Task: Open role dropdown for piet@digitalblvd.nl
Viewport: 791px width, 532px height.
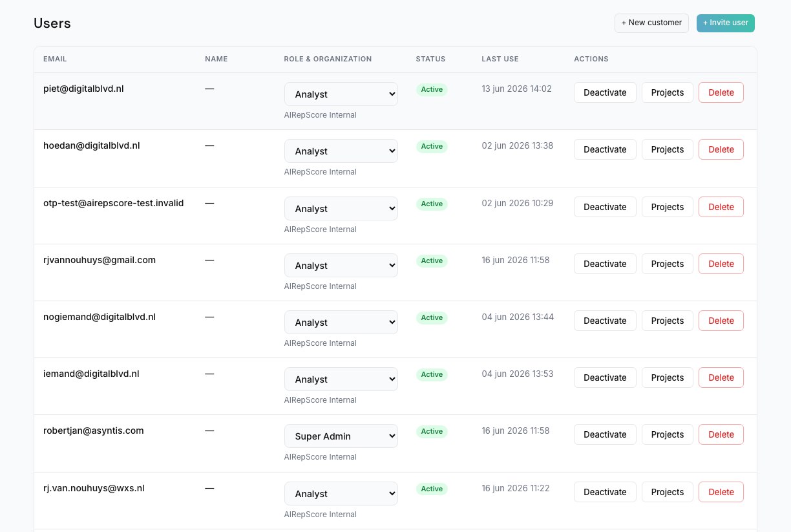Action: click(341, 94)
